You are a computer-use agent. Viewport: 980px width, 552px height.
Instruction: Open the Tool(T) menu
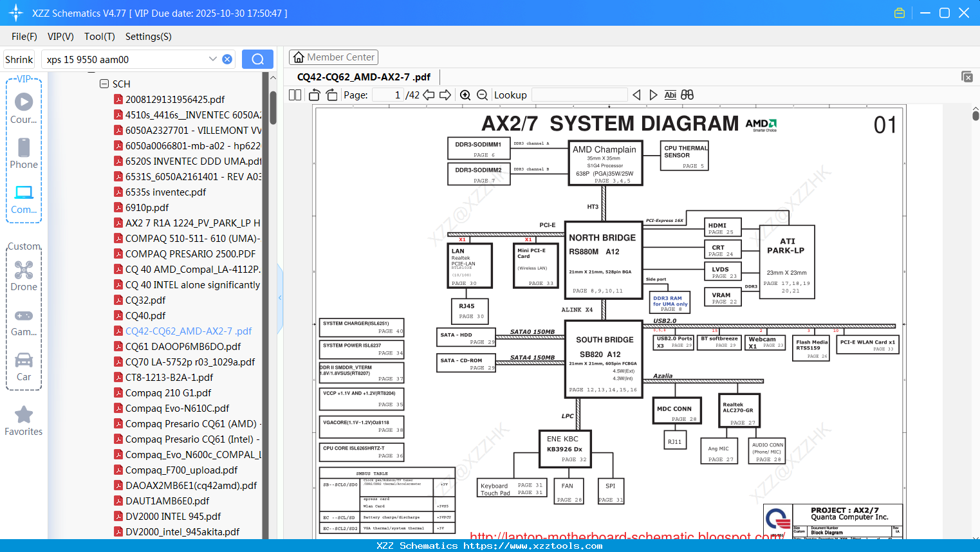100,37
